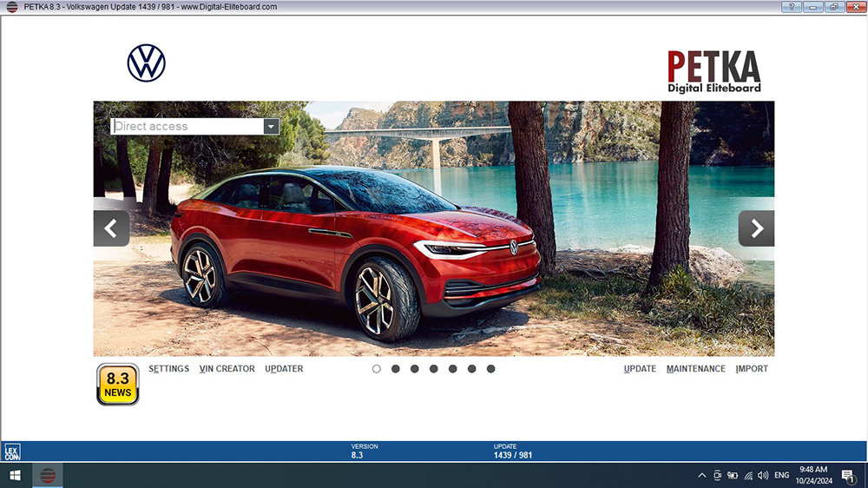Select the sixth carousel dot
Viewport: 868px width, 488px height.
pyautogui.click(x=471, y=369)
